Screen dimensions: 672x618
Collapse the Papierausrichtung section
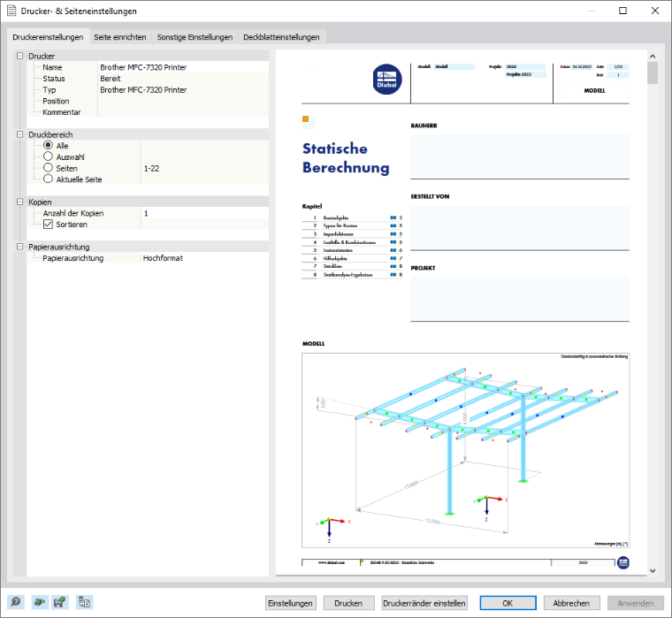coord(19,247)
